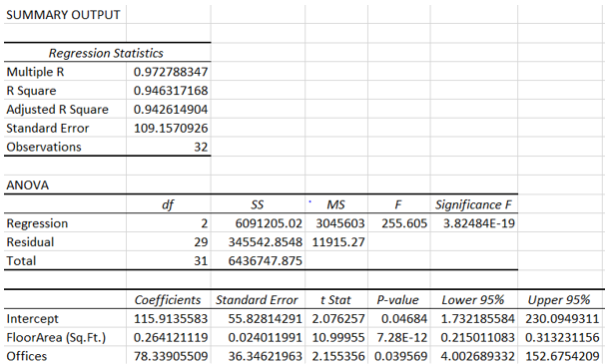Click the Regression row label
Screen dimensions: 605x364
37,223
